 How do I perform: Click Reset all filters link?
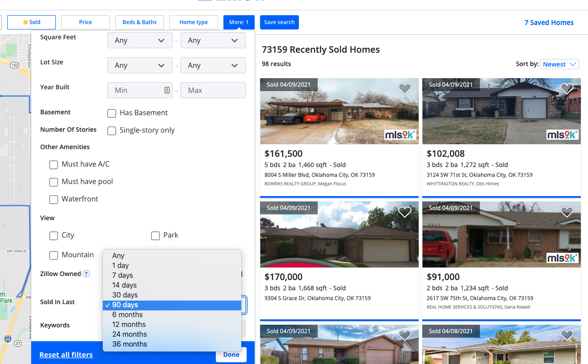tap(66, 355)
